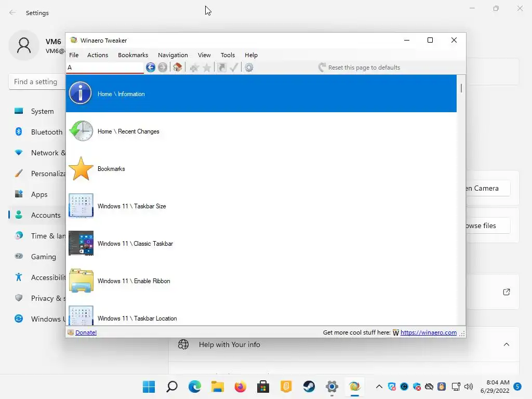Open Winaero settings gear icon in toolbar
Viewport: 532px width, 399px height.
point(249,68)
